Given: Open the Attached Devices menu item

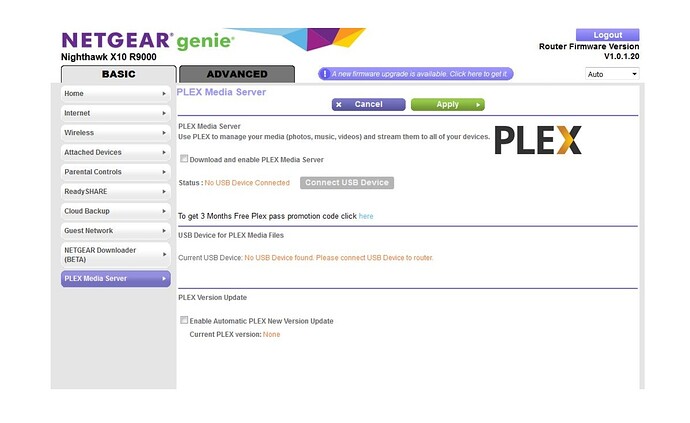Looking at the screenshot, I should (116, 152).
